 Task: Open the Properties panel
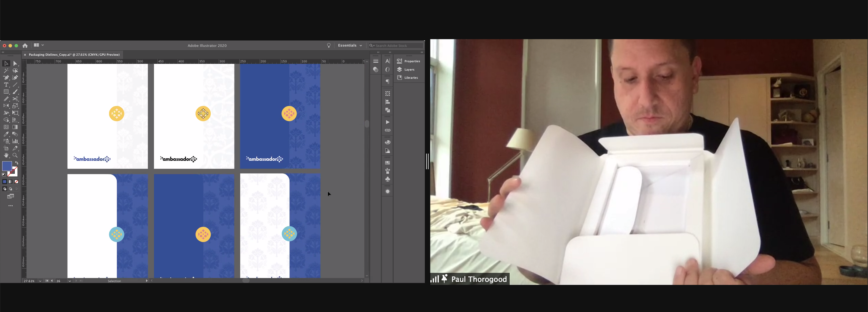click(x=409, y=61)
